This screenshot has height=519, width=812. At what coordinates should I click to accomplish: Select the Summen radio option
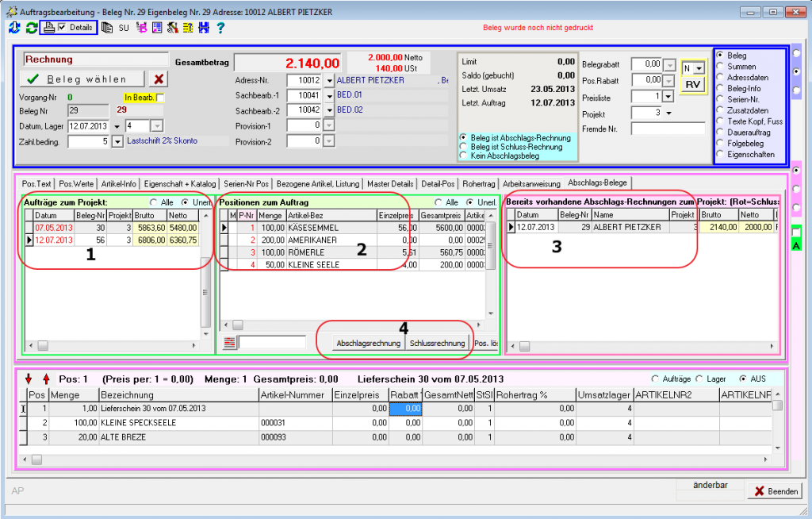pyautogui.click(x=720, y=67)
